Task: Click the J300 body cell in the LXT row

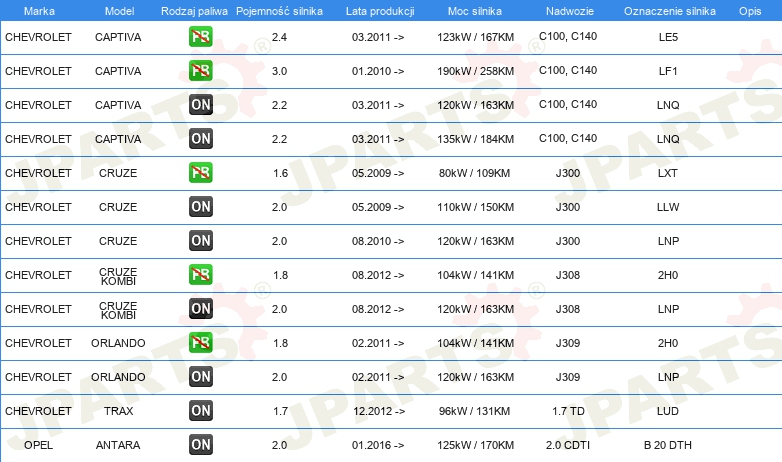Action: [568, 173]
